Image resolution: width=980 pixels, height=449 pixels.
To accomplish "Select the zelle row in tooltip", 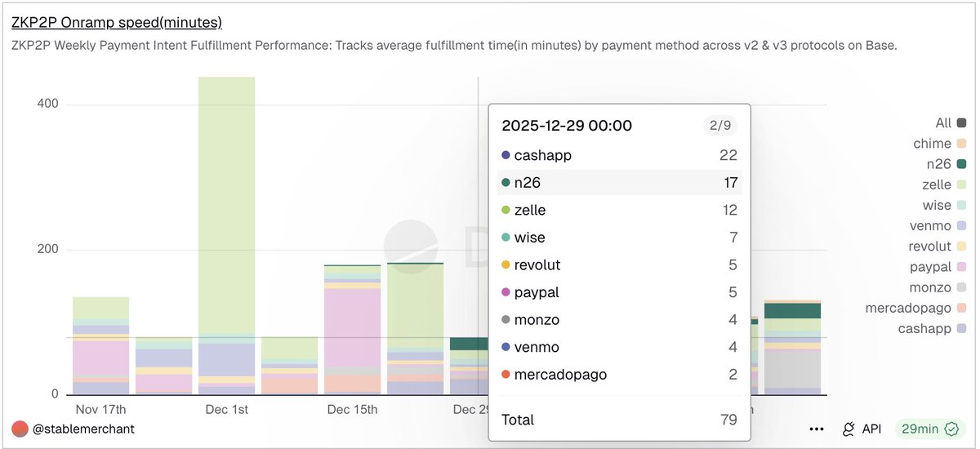I will click(x=619, y=210).
